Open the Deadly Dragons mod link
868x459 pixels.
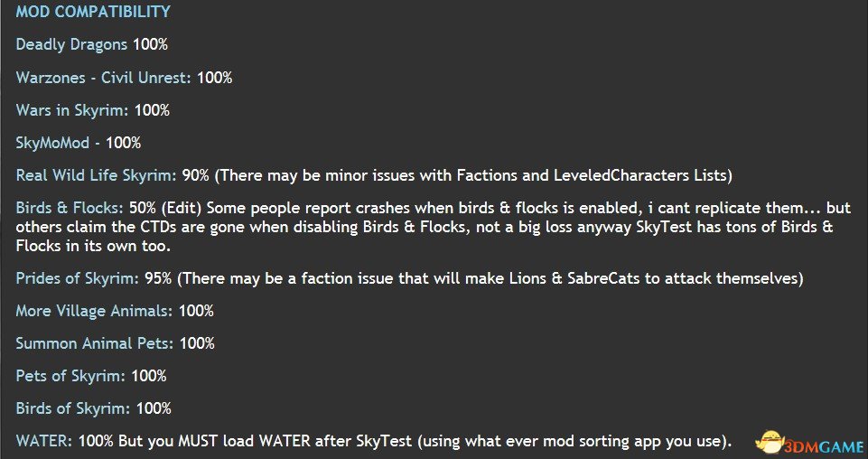click(x=71, y=45)
